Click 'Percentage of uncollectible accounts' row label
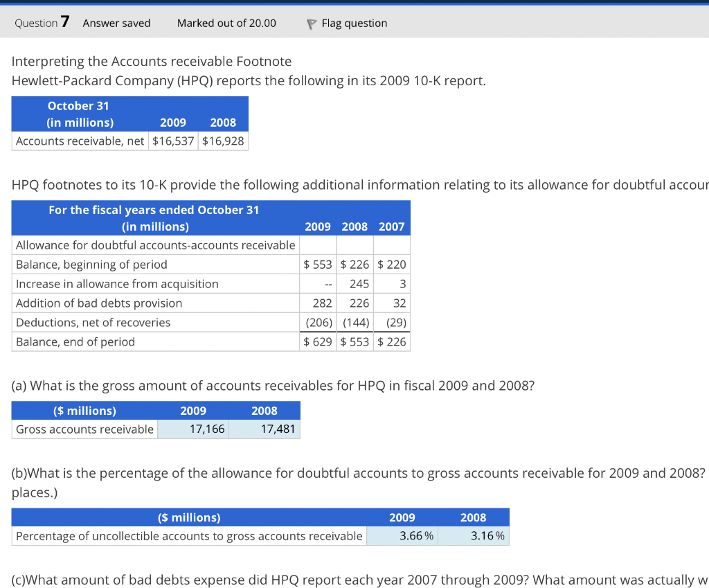This screenshot has height=588, width=709. tap(189, 536)
